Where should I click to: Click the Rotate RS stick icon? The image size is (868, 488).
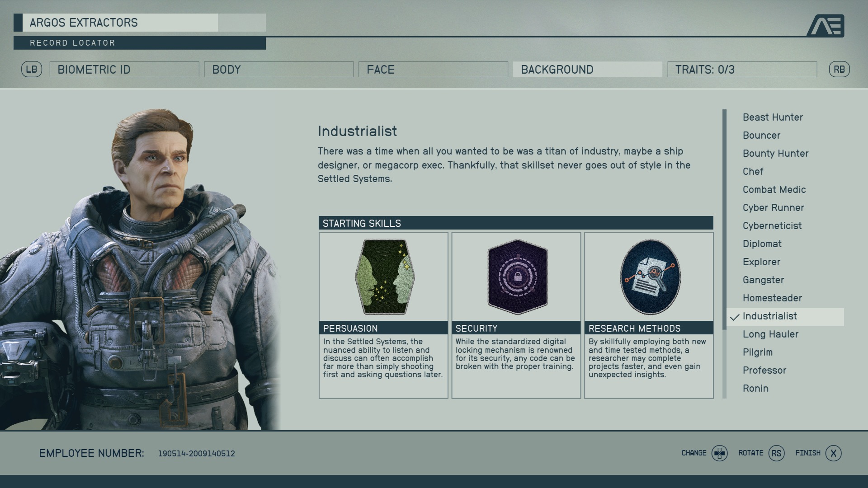(x=776, y=453)
